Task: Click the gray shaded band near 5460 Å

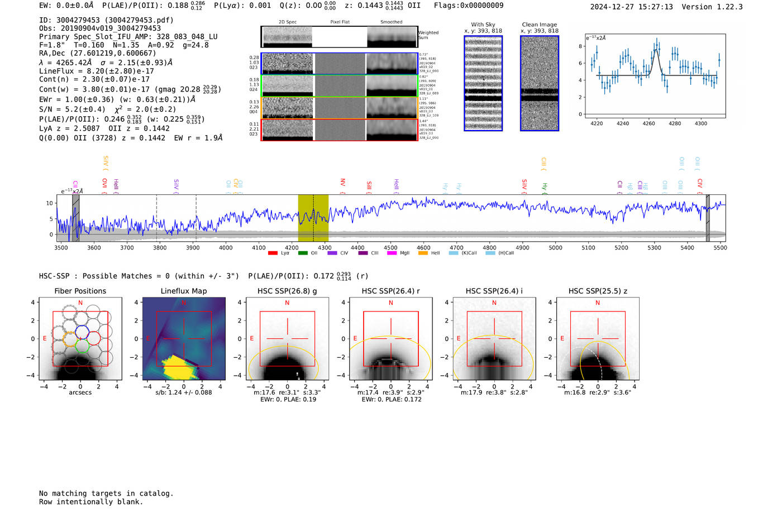Action: click(708, 218)
